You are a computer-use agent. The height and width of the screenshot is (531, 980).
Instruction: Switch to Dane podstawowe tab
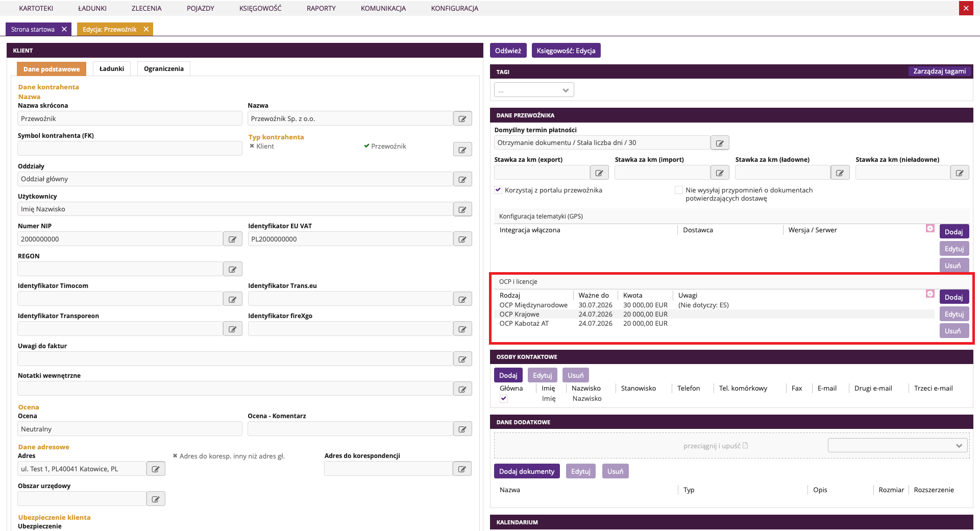click(52, 69)
